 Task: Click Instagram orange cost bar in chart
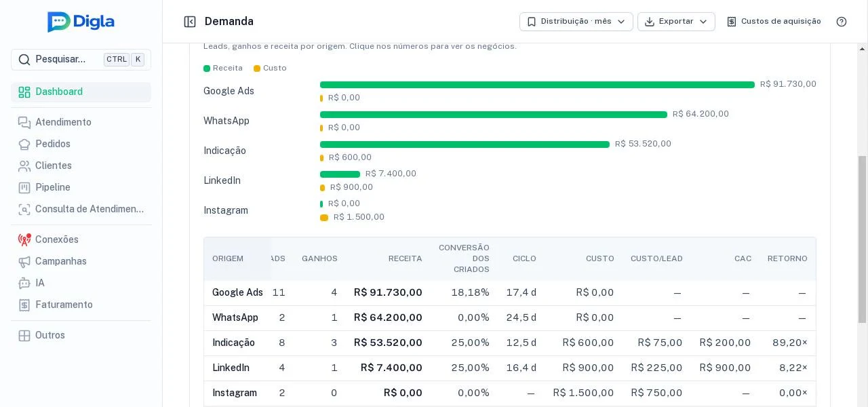[324, 218]
